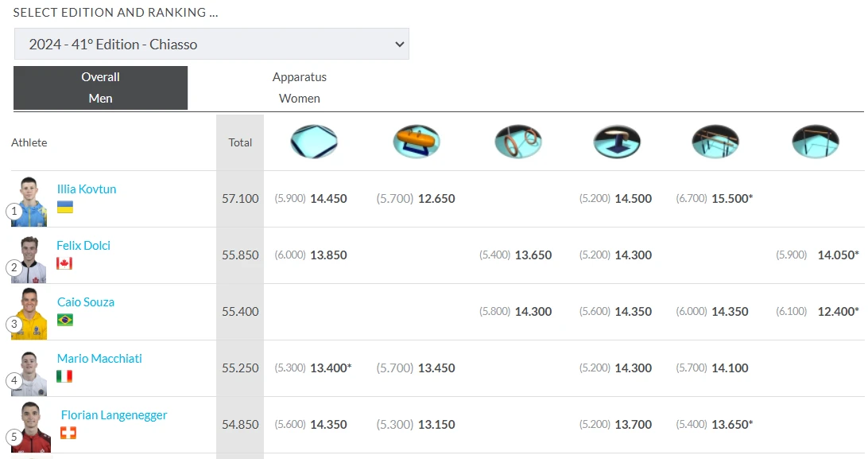Screen dimensions: 868x459
Task: Click the Total column header
Action: pos(240,142)
